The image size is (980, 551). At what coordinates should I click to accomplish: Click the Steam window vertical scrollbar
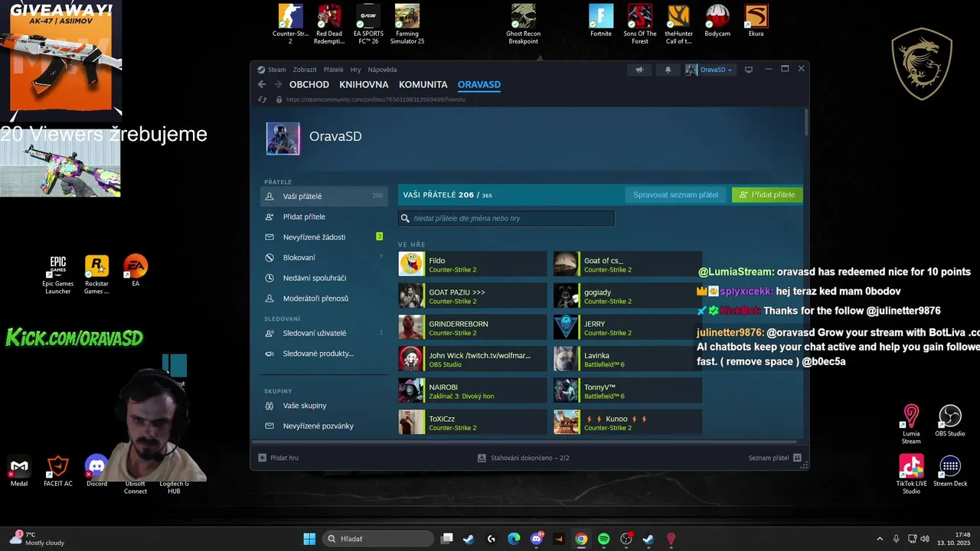point(806,122)
